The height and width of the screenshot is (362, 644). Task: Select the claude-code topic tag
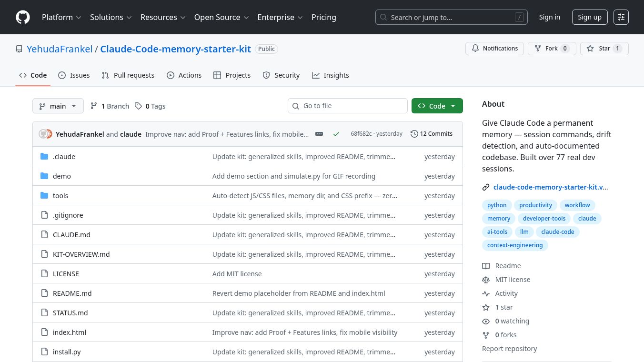point(558,232)
